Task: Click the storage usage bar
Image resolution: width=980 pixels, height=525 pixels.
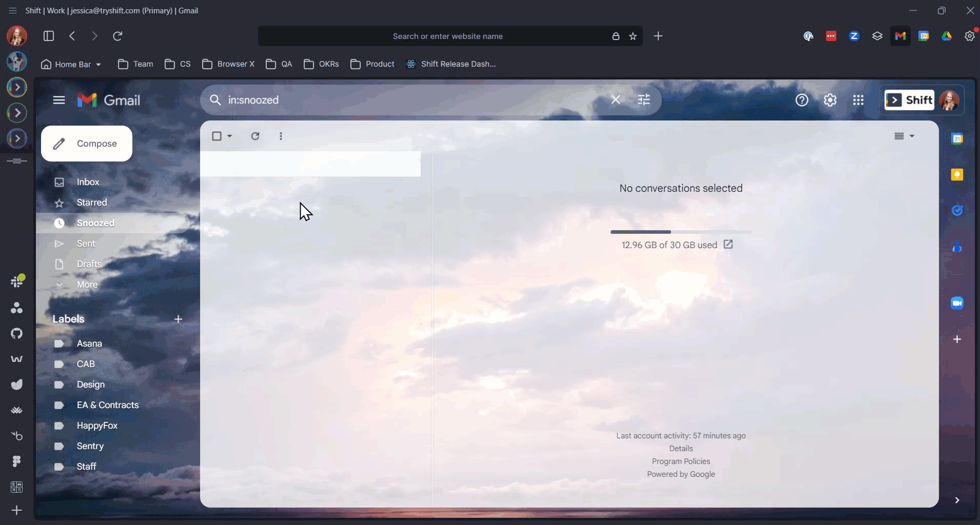Action: [x=681, y=232]
